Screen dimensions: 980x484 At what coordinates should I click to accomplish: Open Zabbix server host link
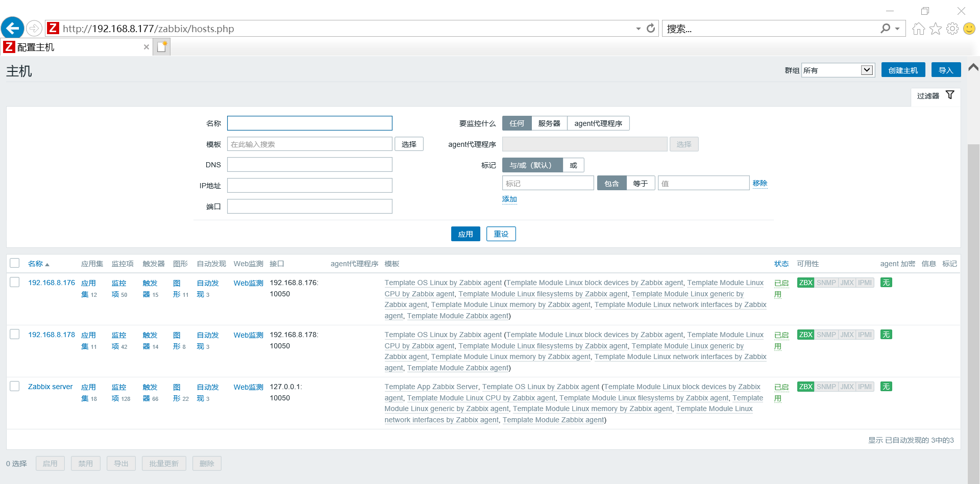51,387
